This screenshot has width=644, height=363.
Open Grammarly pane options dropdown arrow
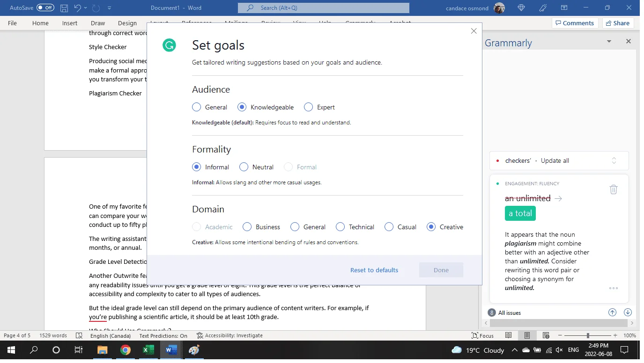click(x=609, y=41)
